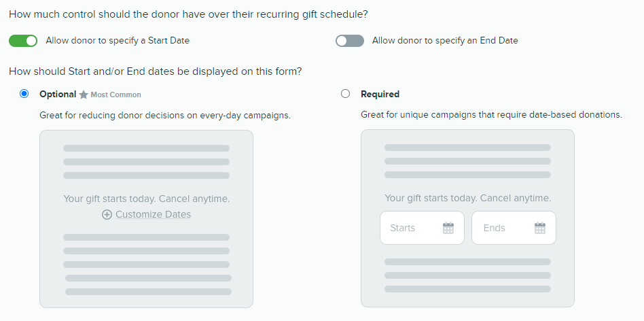Click the Customize Dates link

(x=153, y=215)
